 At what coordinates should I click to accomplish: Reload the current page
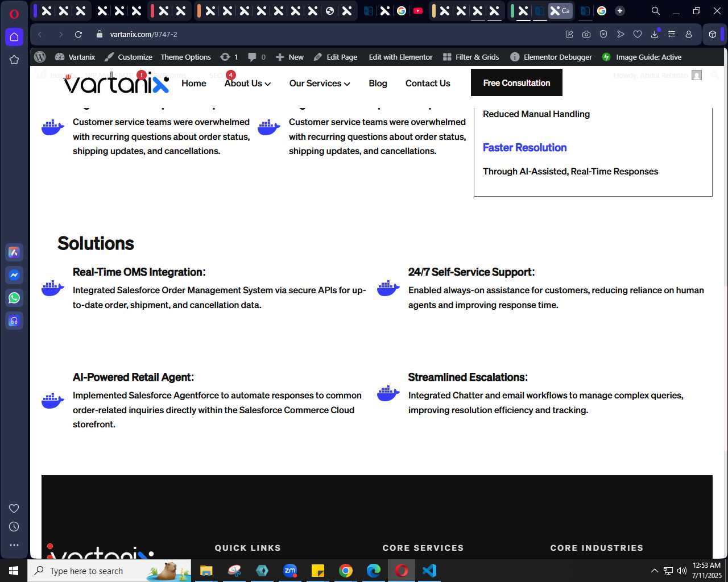click(78, 34)
